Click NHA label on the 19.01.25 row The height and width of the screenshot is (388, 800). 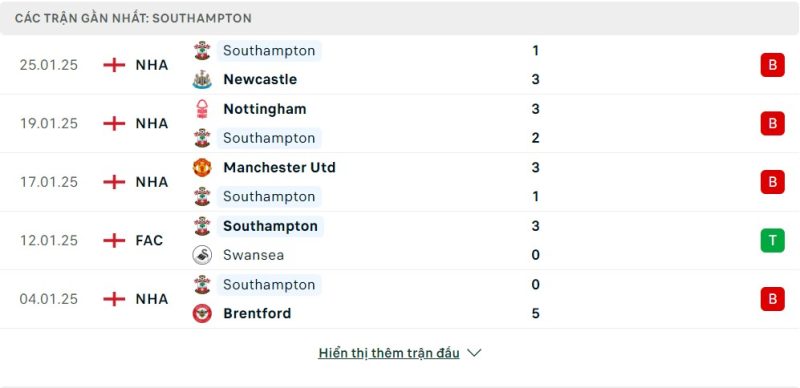coord(152,124)
